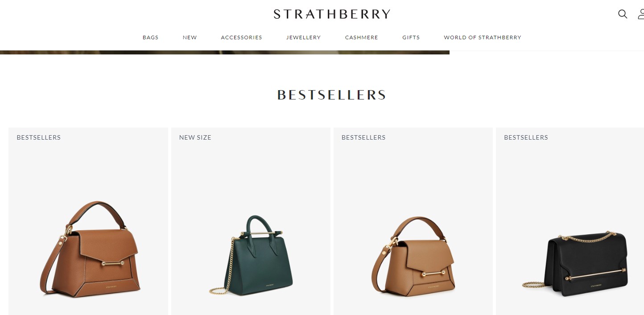Click the NEW SIZE product label
Image resolution: width=644 pixels, height=315 pixels.
(x=195, y=137)
